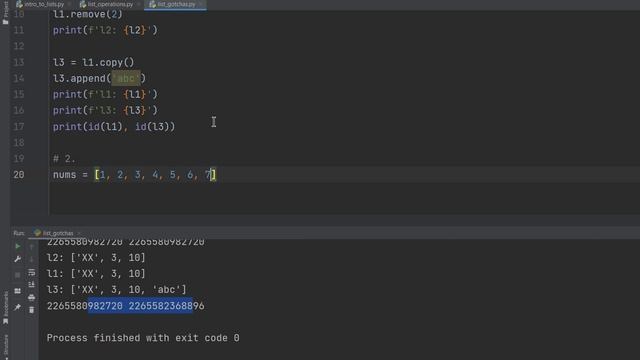The width and height of the screenshot is (640, 360).
Task: Click console output "l1: ['XX', 3, 10]"
Action: [x=96, y=273]
